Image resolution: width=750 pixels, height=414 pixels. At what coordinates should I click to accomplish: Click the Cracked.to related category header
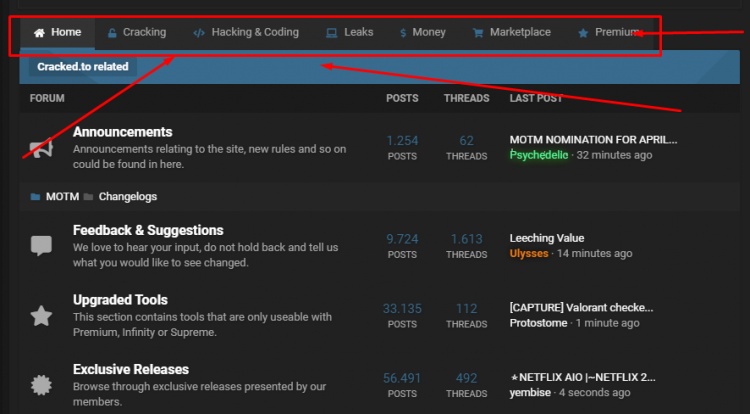tap(83, 66)
